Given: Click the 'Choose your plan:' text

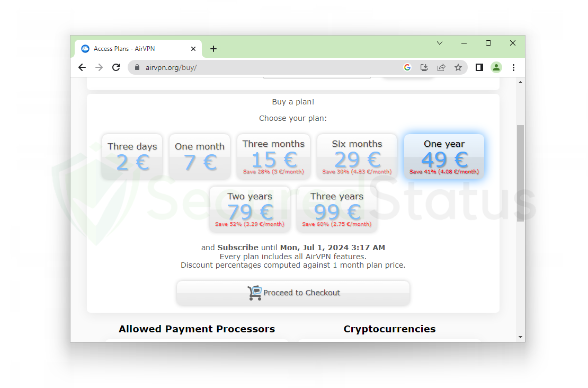Looking at the screenshot, I should (293, 118).
